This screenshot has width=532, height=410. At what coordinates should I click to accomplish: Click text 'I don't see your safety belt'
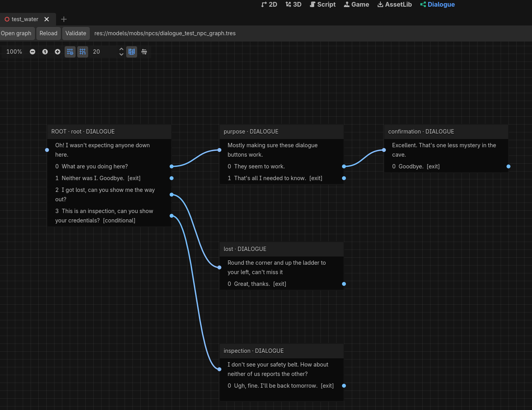tap(278, 369)
